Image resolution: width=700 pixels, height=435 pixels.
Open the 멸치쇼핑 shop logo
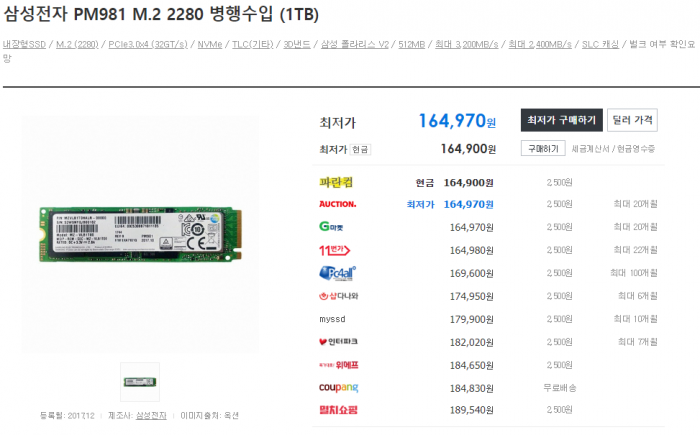[338, 410]
